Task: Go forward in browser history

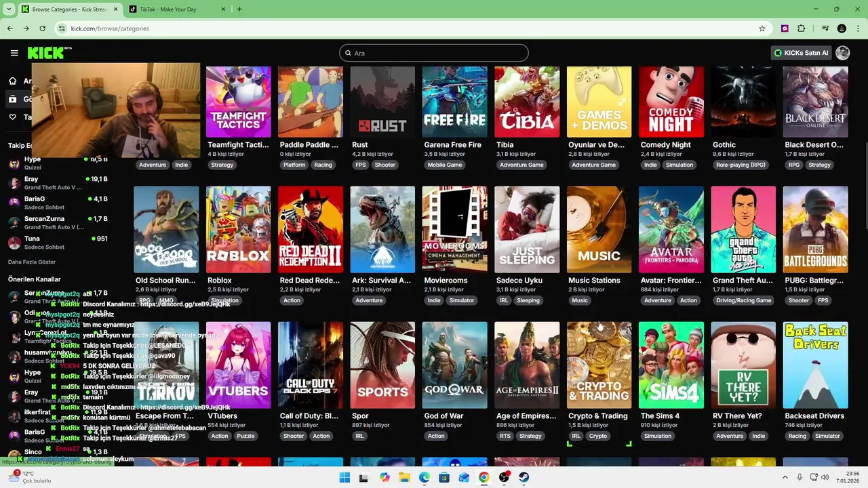Action: pos(26,28)
